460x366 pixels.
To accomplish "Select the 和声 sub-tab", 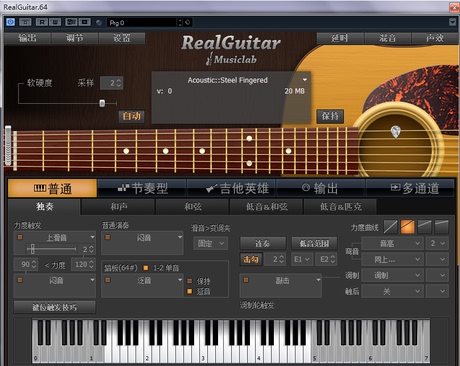I will 118,207.
